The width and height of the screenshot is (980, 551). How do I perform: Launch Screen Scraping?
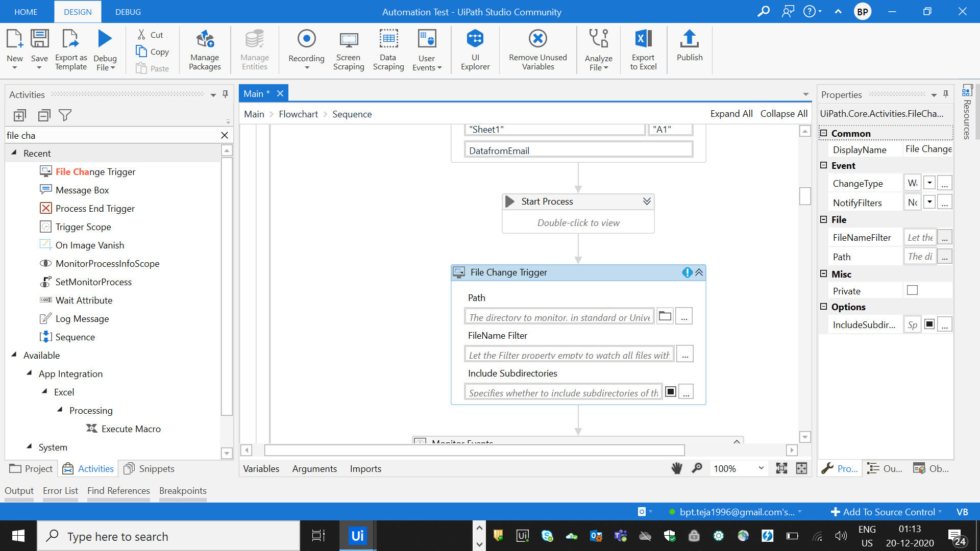pos(349,49)
